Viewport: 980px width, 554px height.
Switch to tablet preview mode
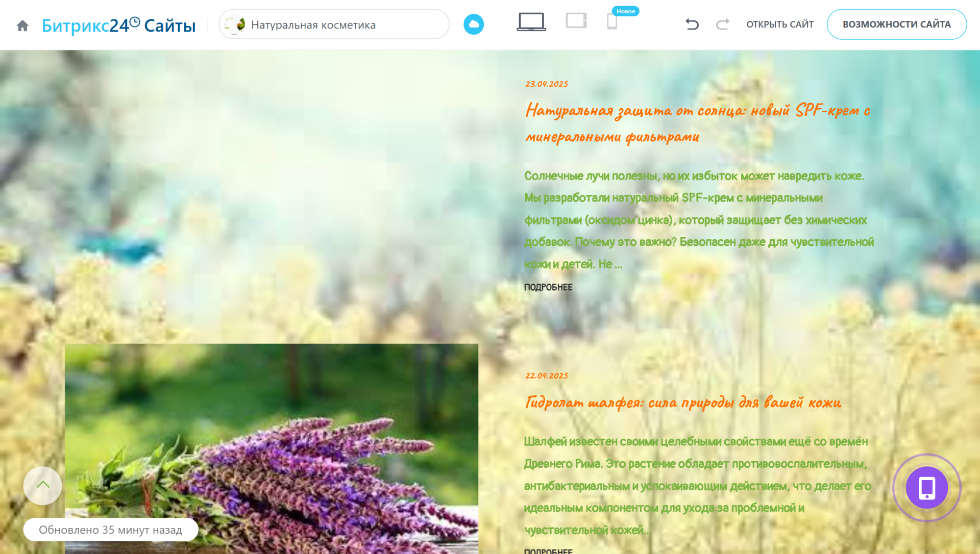pyautogui.click(x=576, y=21)
